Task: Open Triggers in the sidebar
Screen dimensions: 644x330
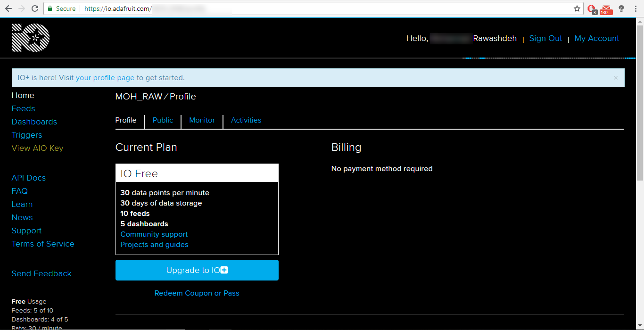Action: point(27,135)
